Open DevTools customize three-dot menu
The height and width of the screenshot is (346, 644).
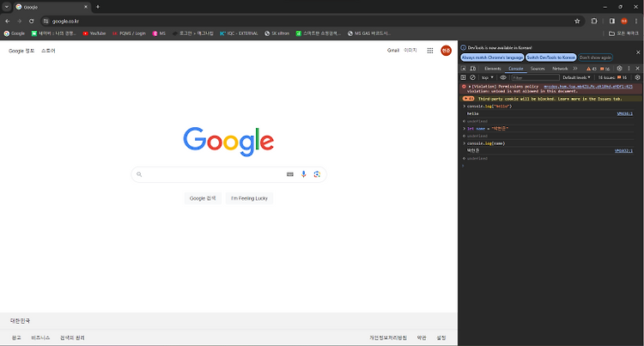click(x=629, y=69)
